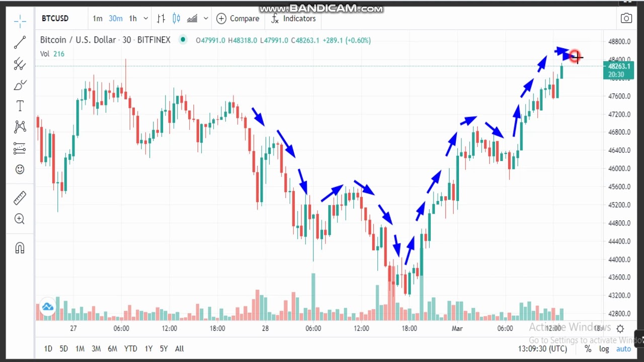644x362 pixels.
Task: Set the date range to 6M
Action: click(112, 348)
